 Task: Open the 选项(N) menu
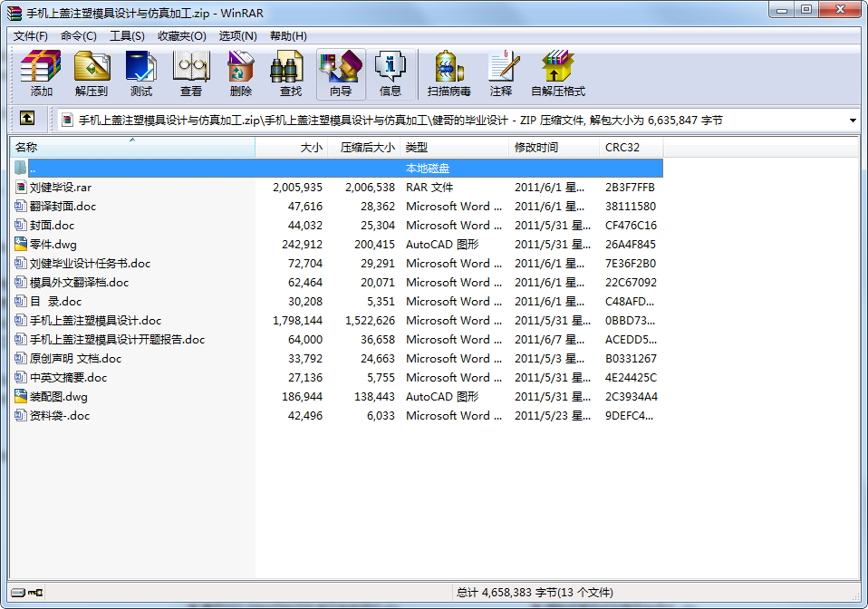[x=237, y=35]
